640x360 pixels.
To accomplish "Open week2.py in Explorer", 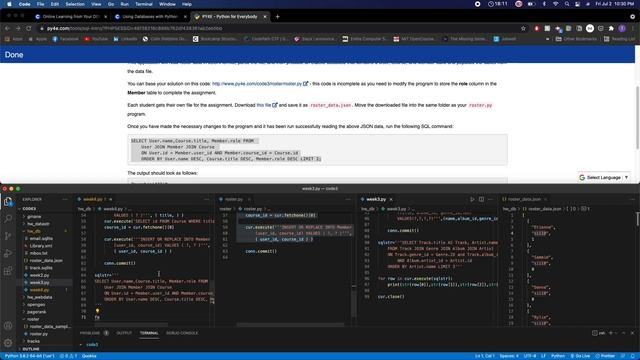I will pos(40,275).
